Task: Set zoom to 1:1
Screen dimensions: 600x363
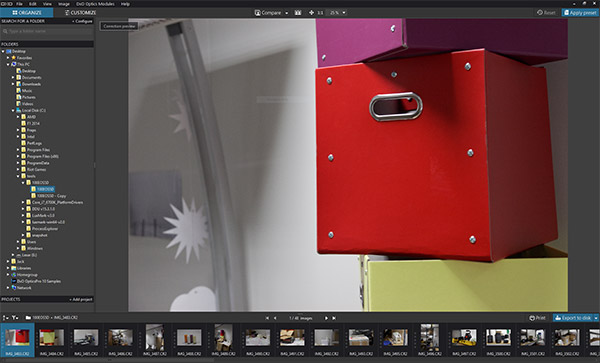Action: pyautogui.click(x=320, y=13)
